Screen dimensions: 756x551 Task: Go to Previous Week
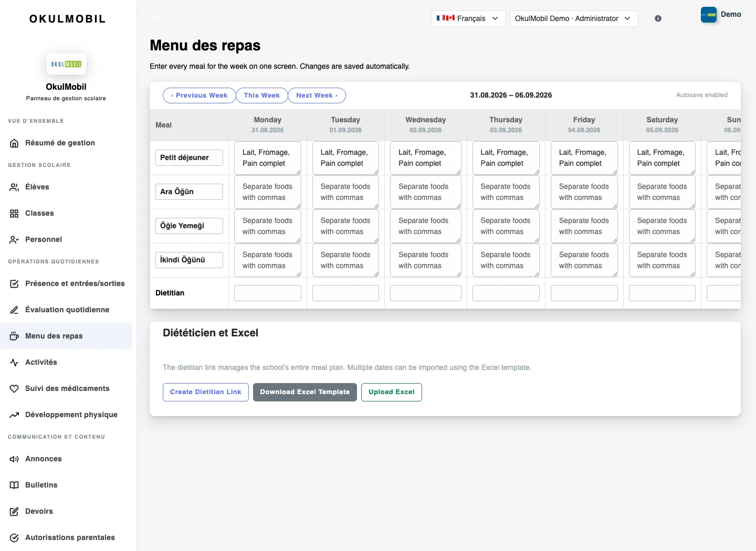tap(199, 96)
